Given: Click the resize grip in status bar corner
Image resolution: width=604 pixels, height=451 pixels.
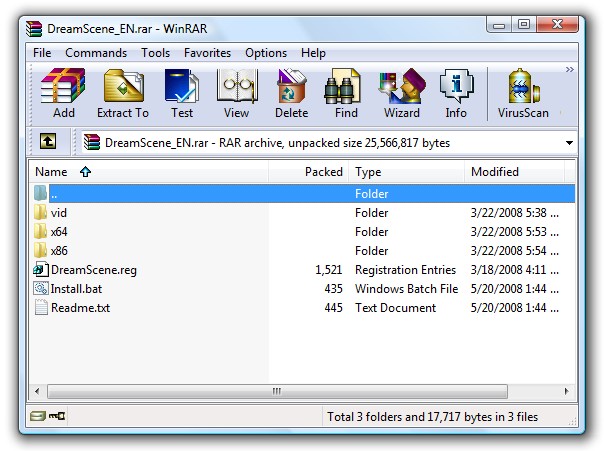Looking at the screenshot, I should point(572,422).
